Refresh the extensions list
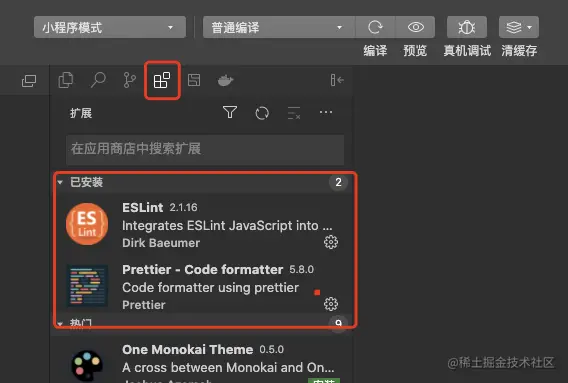This screenshot has width=568, height=383. click(x=262, y=113)
